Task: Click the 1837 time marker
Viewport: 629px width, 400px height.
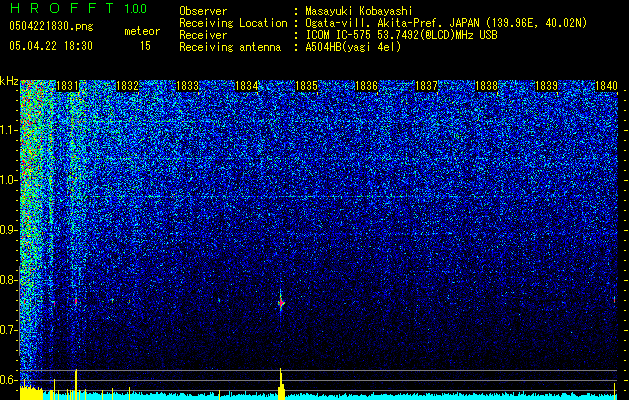Action: pyautogui.click(x=426, y=86)
